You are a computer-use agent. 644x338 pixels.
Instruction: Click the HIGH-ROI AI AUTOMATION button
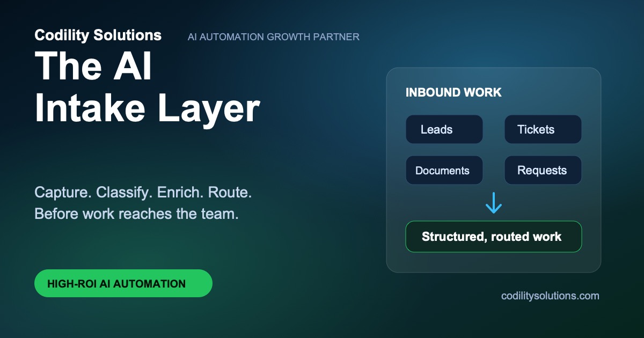tap(123, 283)
